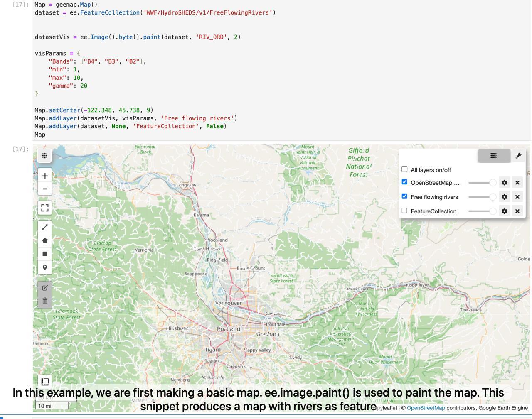Image resolution: width=532 pixels, height=419 pixels.
Task: Select the draw rectangle tool
Action: coord(45,254)
